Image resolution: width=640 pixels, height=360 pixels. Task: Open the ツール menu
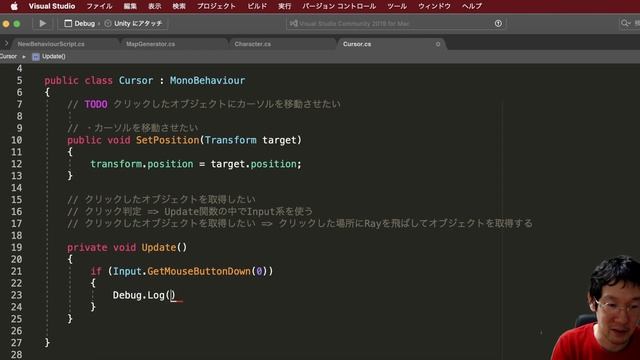[x=397, y=6]
